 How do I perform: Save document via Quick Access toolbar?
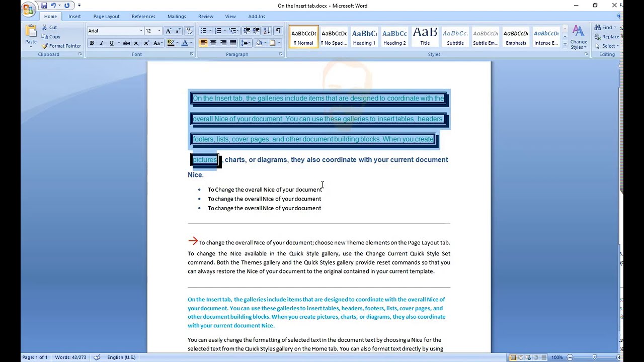44,6
